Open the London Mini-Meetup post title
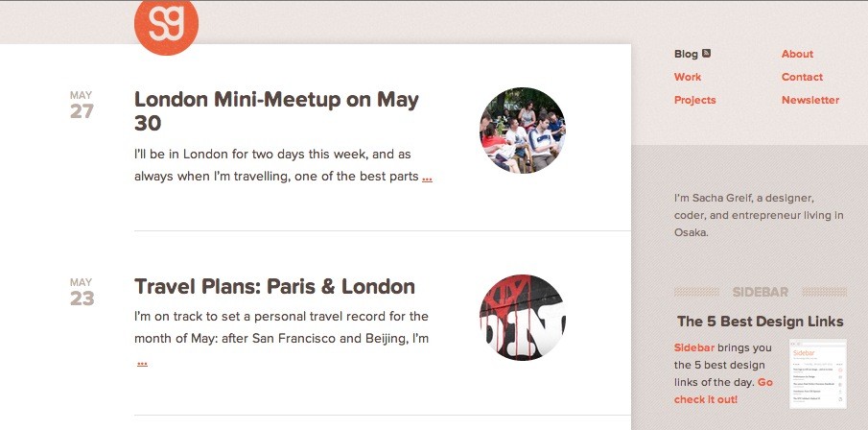 (276, 110)
